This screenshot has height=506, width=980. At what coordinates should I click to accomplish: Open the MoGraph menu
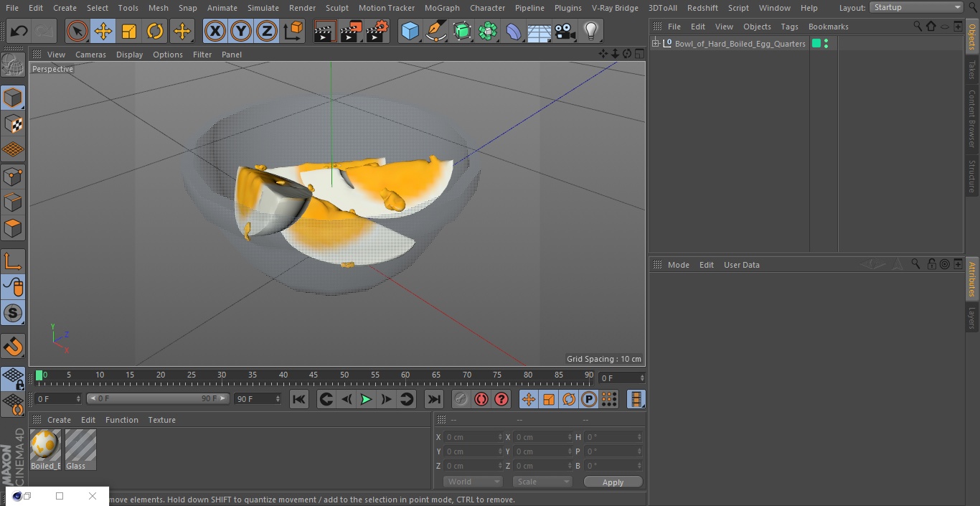pos(442,8)
